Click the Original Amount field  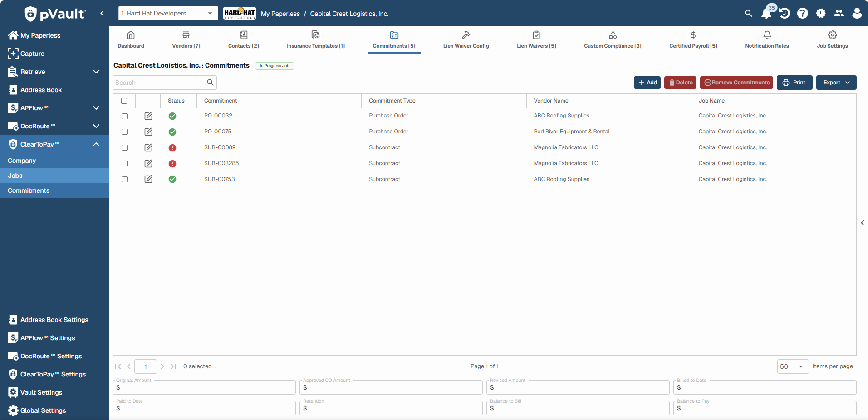[x=204, y=387]
